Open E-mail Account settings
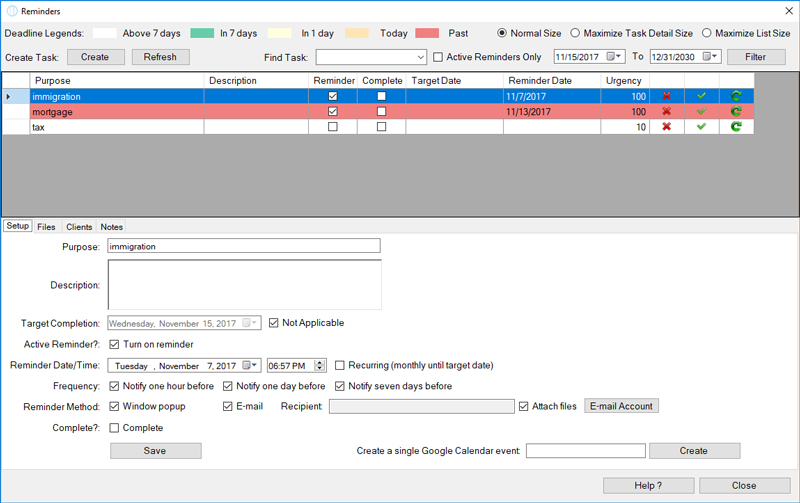 pyautogui.click(x=621, y=406)
